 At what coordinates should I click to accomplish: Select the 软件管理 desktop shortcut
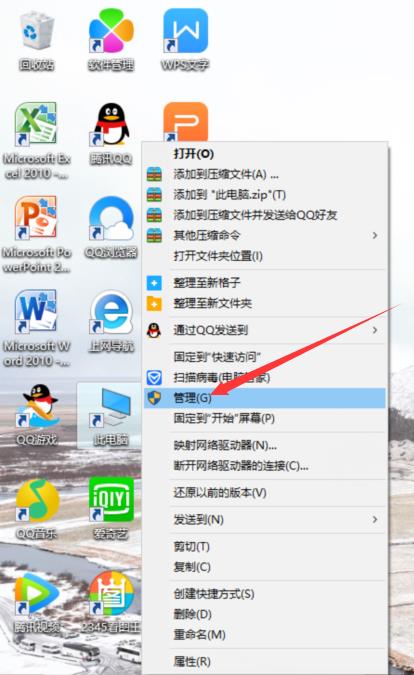click(x=111, y=41)
